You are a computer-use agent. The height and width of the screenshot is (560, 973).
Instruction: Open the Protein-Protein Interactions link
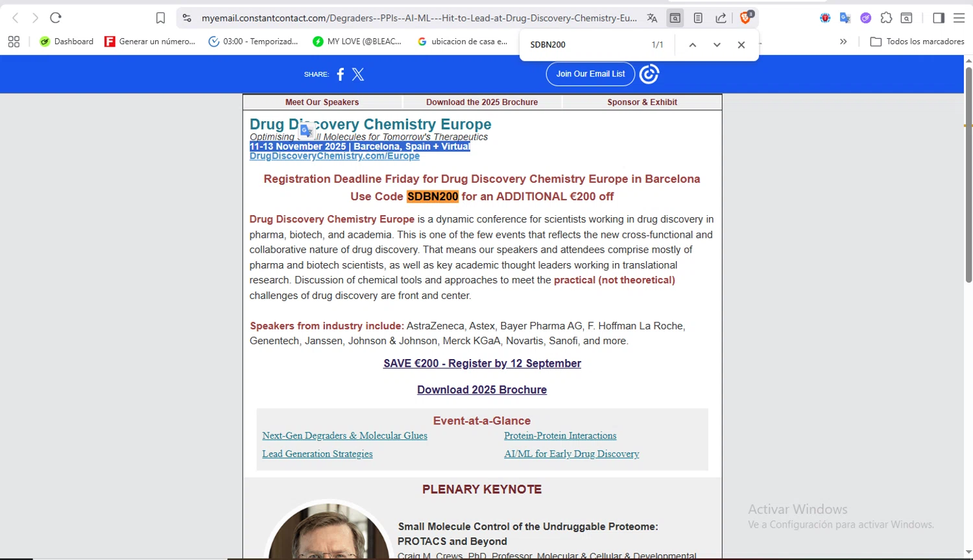[560, 436]
